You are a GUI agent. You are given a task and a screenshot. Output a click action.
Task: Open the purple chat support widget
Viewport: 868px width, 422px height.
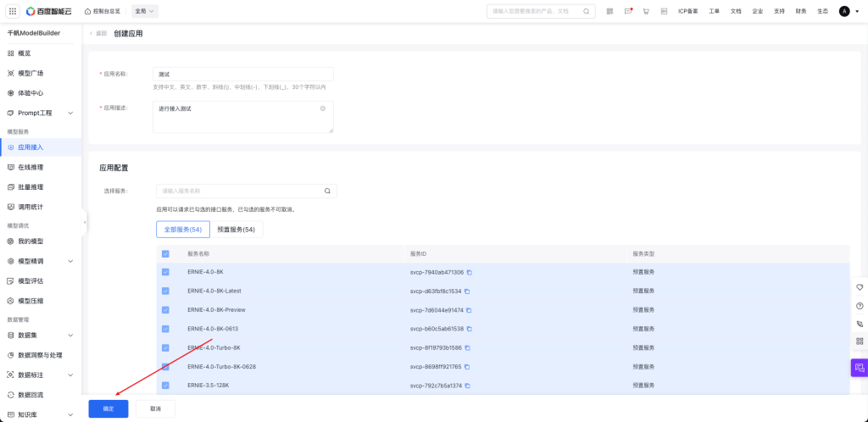[859, 368]
